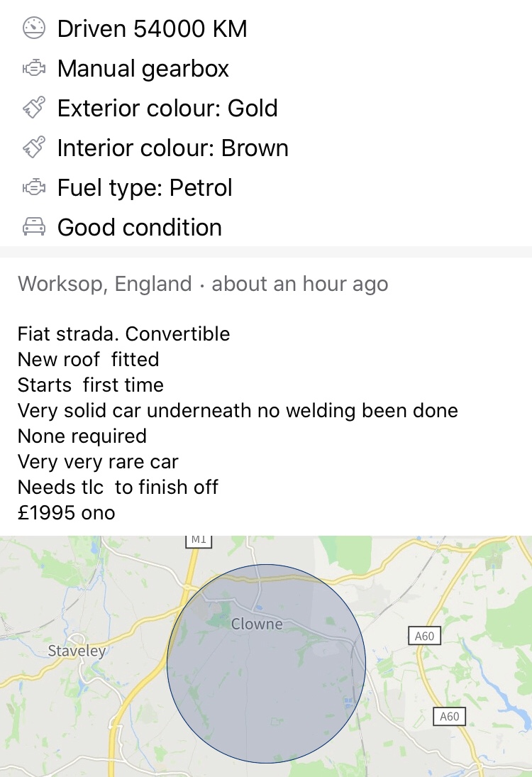The height and width of the screenshot is (777, 532).
Task: Select the Worksop, England location text
Action: tap(105, 284)
